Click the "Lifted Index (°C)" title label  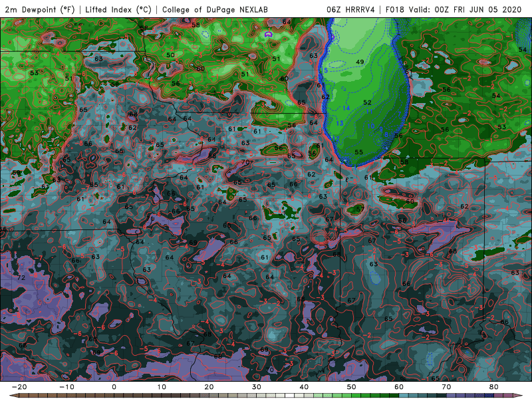coord(118,9)
